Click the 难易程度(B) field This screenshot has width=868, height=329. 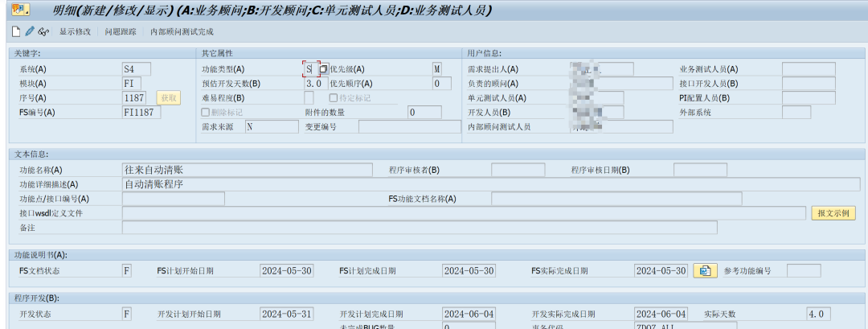coord(309,98)
